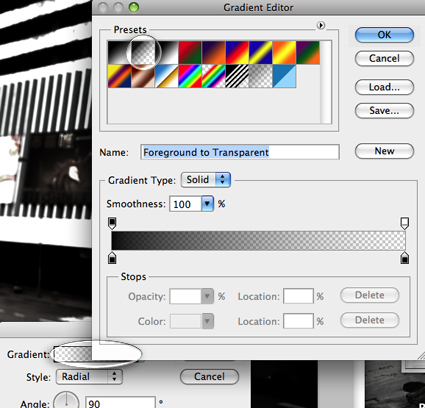This screenshot has height=408, width=425.
Task: Click the Save... button
Action: (x=384, y=111)
